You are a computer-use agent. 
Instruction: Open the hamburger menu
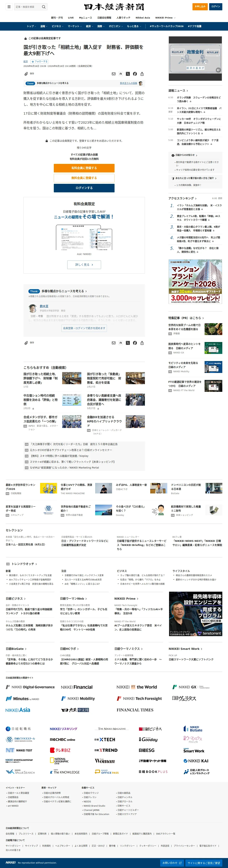pyautogui.click(x=9, y=7)
